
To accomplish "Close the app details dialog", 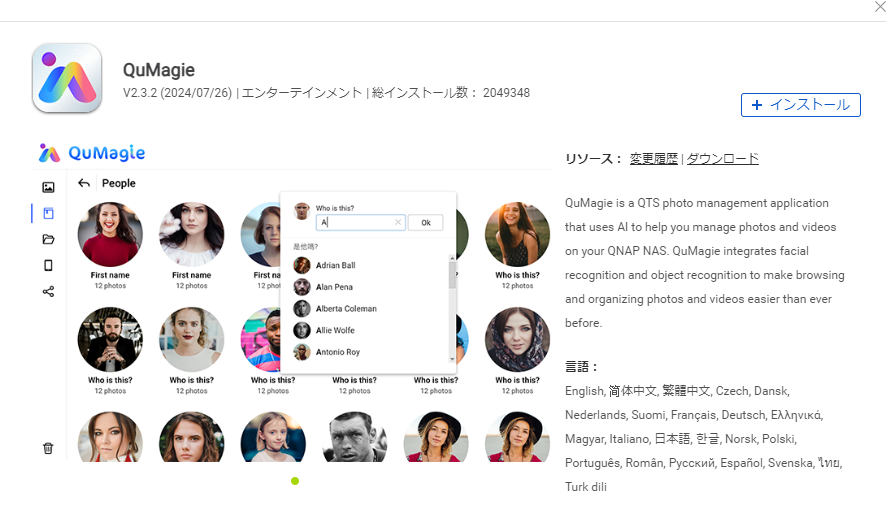I will (879, 7).
